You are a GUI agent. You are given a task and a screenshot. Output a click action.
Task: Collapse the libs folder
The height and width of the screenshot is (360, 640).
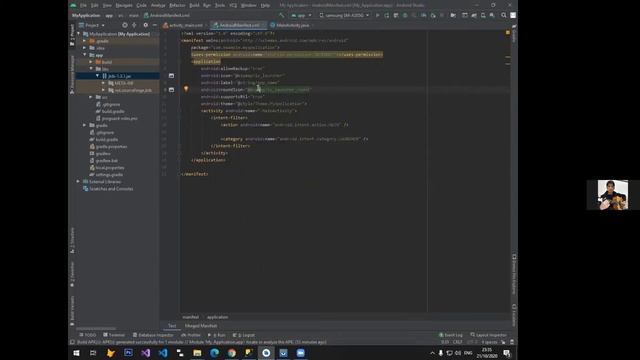tap(91, 69)
